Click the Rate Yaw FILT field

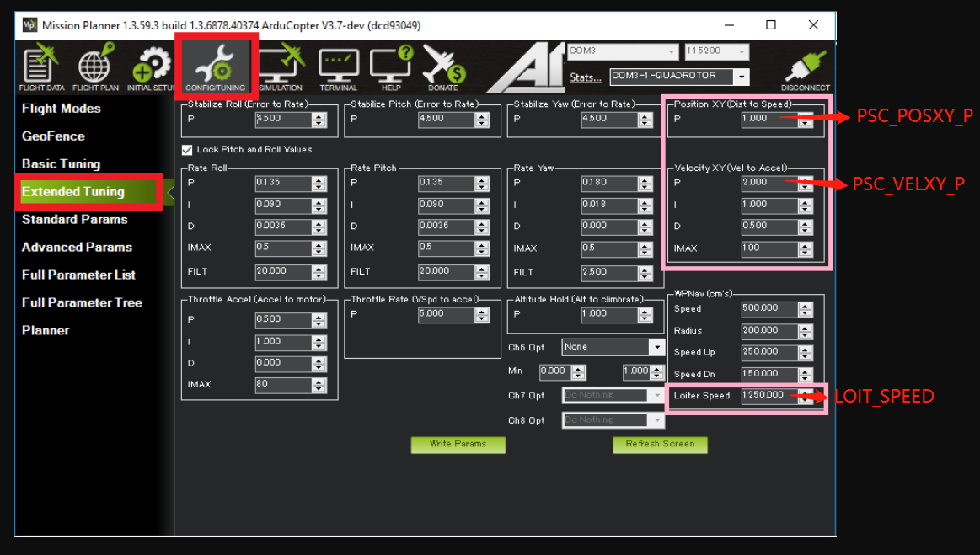point(609,273)
